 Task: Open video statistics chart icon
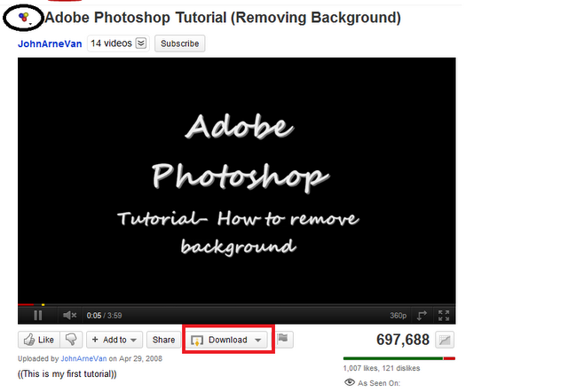(445, 340)
